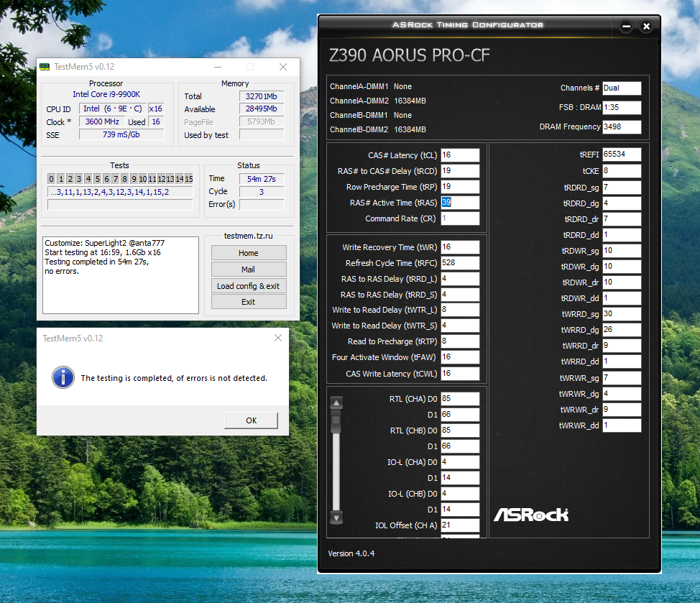Screen dimensions: 700x603
Task: Click the Four Activate Window (tFAW) field
Action: point(460,357)
